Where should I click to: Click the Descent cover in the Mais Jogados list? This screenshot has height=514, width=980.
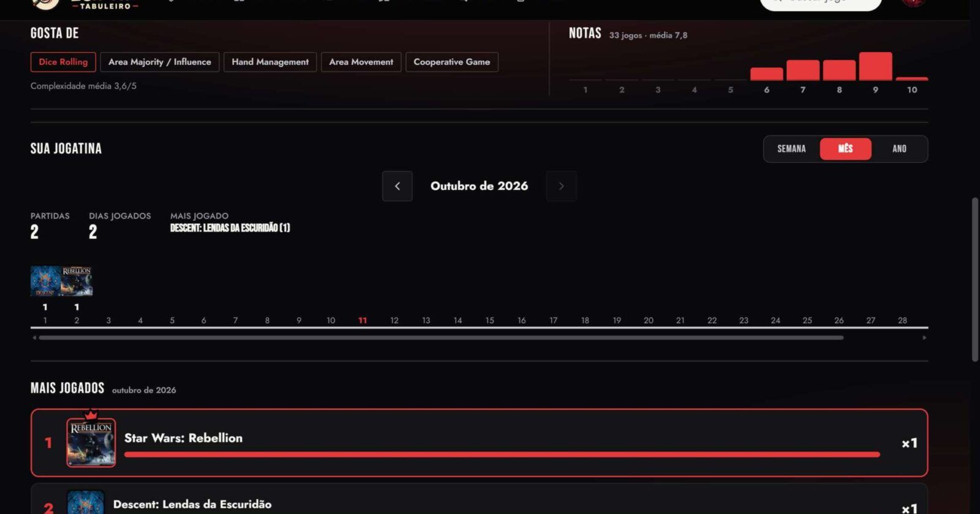click(86, 502)
